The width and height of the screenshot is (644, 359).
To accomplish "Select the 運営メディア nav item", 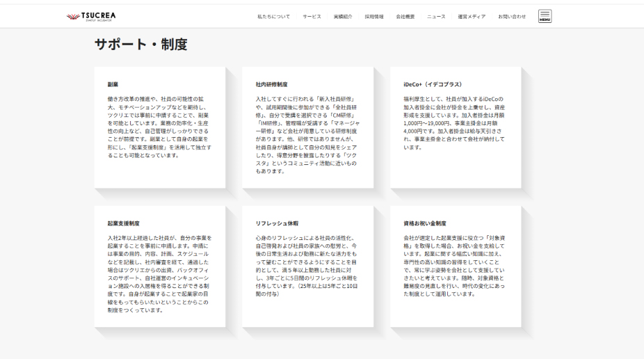I will click(x=472, y=16).
